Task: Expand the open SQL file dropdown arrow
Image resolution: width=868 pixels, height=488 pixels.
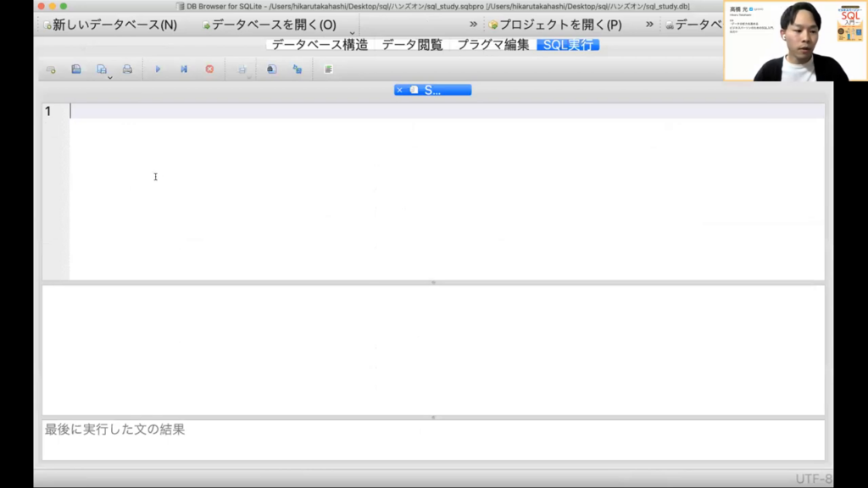Action: point(110,78)
